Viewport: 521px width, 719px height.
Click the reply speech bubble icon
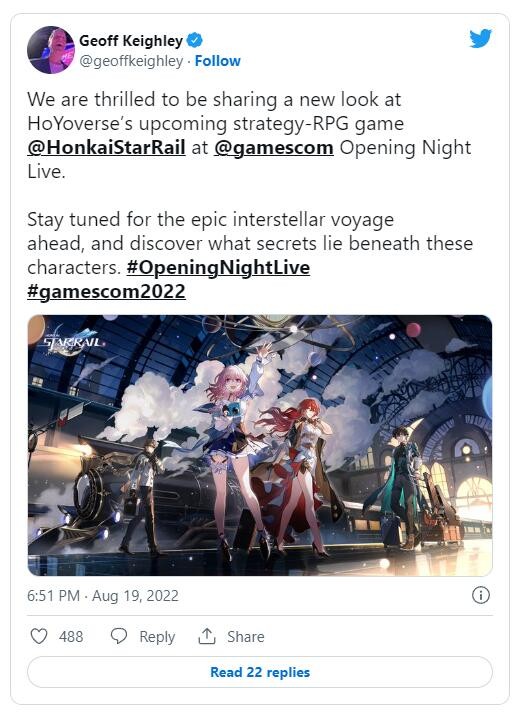pyautogui.click(x=119, y=636)
